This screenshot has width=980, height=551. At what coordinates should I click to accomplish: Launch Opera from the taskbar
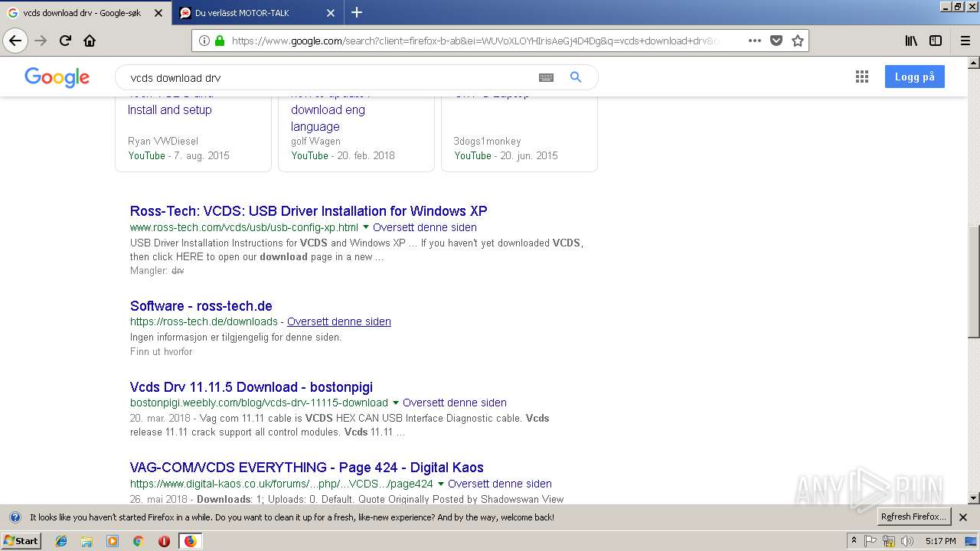[x=164, y=541]
